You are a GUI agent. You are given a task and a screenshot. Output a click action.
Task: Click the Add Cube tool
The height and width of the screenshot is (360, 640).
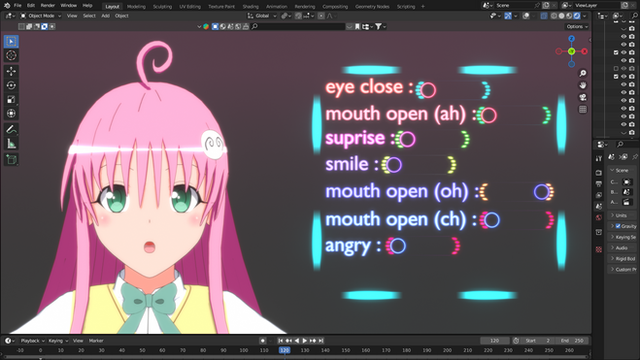11,160
